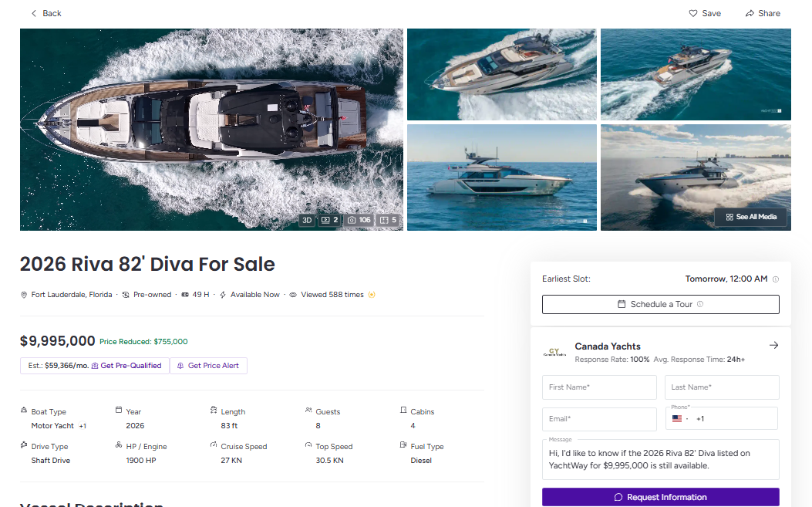Open Canada Yachts seller page via arrow
Viewport: 812px width, 507px height.
pos(773,345)
